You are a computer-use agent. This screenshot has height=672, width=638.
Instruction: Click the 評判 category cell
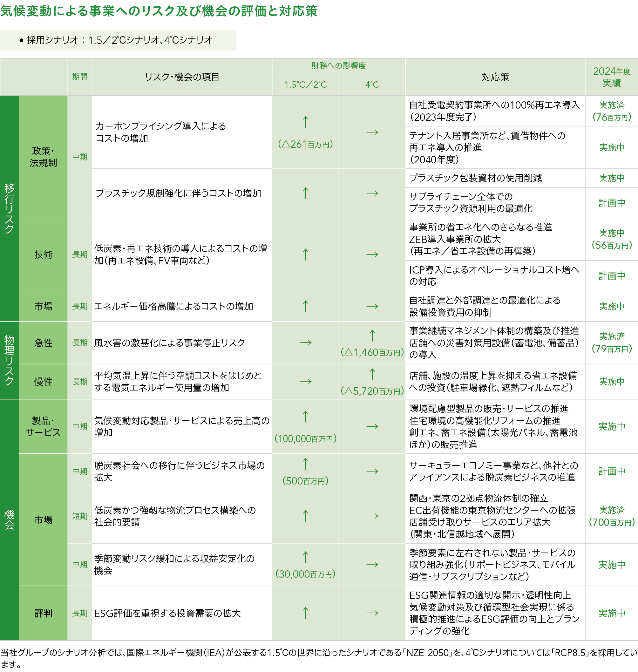[x=43, y=613]
